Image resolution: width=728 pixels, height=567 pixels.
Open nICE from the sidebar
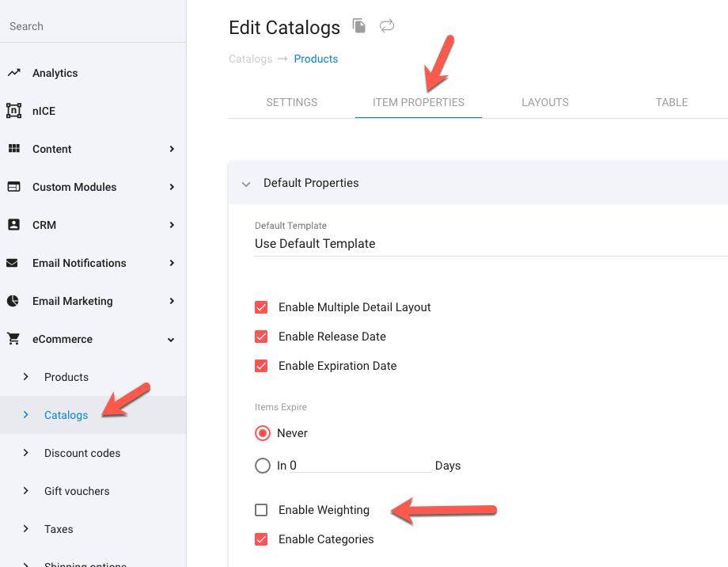44,111
